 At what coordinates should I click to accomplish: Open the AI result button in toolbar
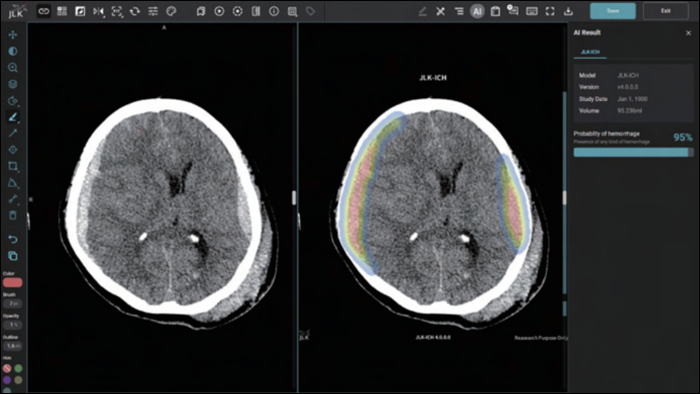pyautogui.click(x=477, y=11)
